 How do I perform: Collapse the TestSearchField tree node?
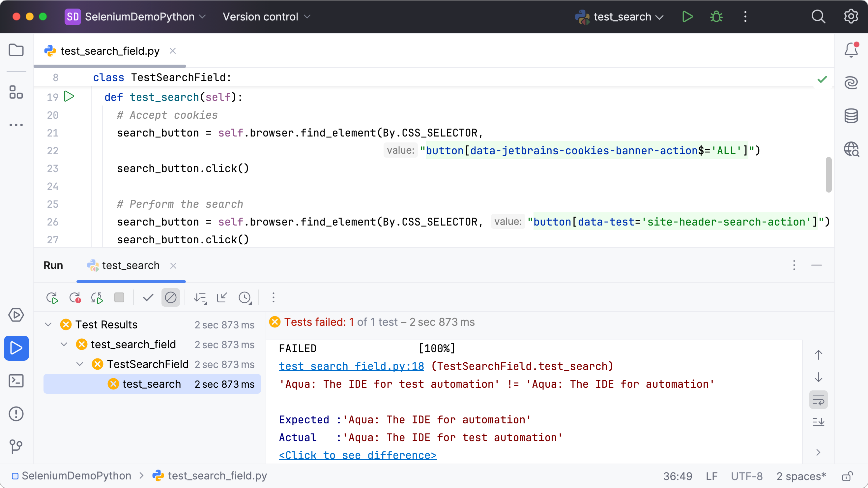[80, 364]
